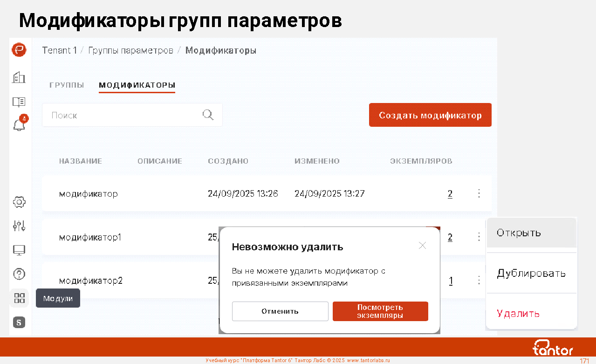Open the help question mark icon

click(x=19, y=274)
